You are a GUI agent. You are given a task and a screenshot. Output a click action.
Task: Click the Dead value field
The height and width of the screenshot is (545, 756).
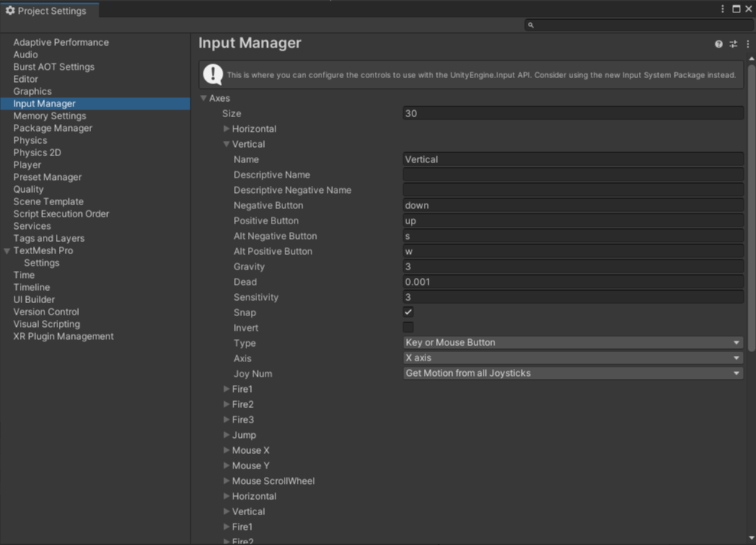573,282
